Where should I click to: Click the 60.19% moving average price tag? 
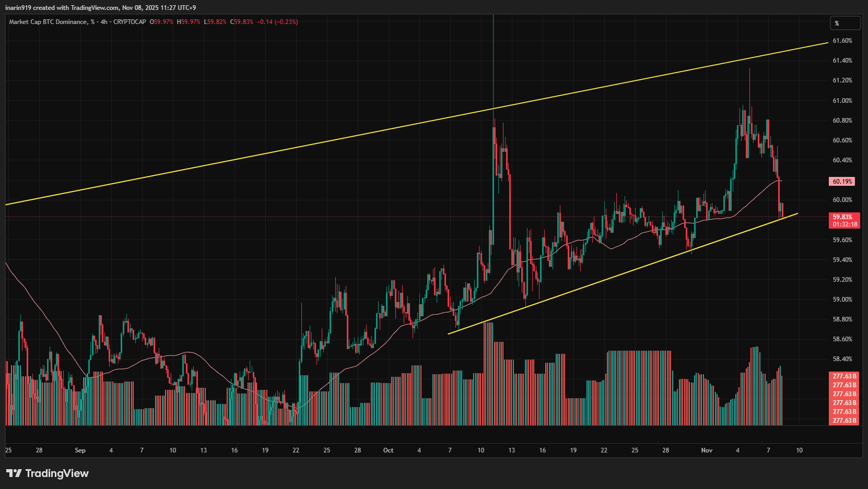(842, 182)
